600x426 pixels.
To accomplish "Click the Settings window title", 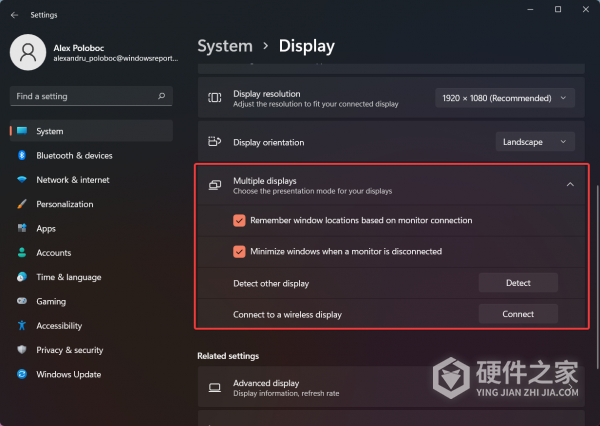I will click(44, 15).
